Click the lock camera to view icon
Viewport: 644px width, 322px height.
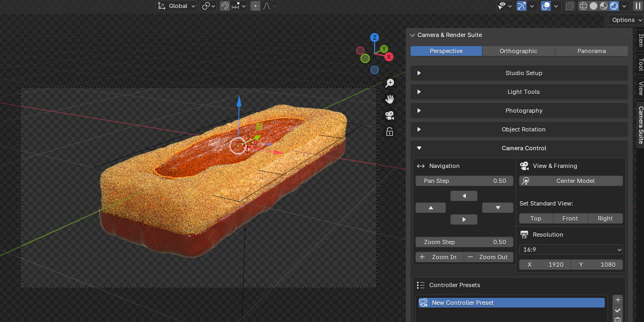tap(390, 131)
